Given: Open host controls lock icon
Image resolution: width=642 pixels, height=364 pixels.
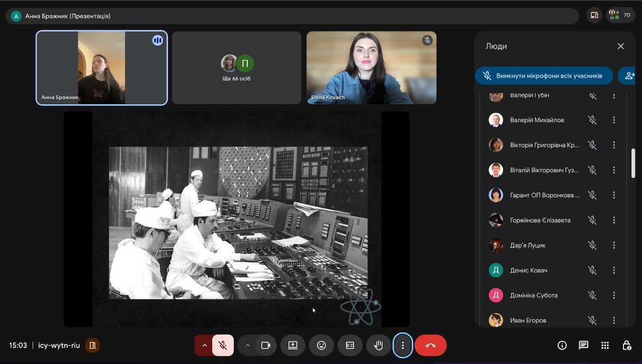Looking at the screenshot, I should pyautogui.click(x=626, y=345).
